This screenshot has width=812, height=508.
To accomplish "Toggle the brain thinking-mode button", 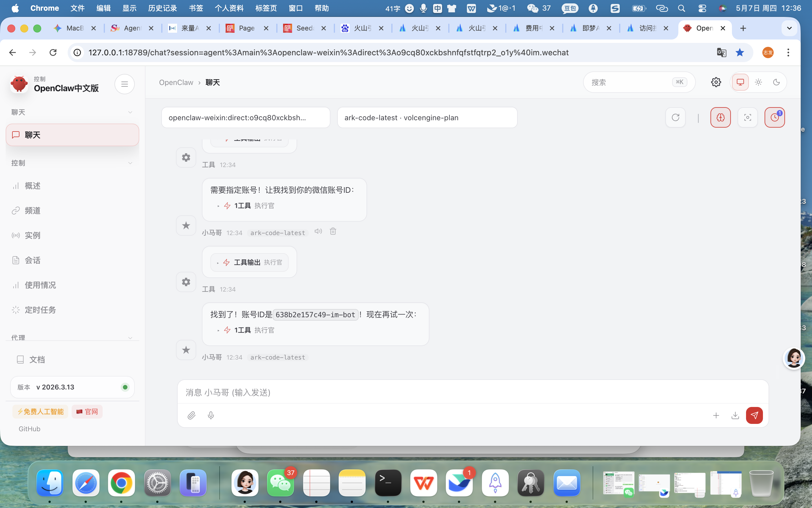I will point(720,118).
